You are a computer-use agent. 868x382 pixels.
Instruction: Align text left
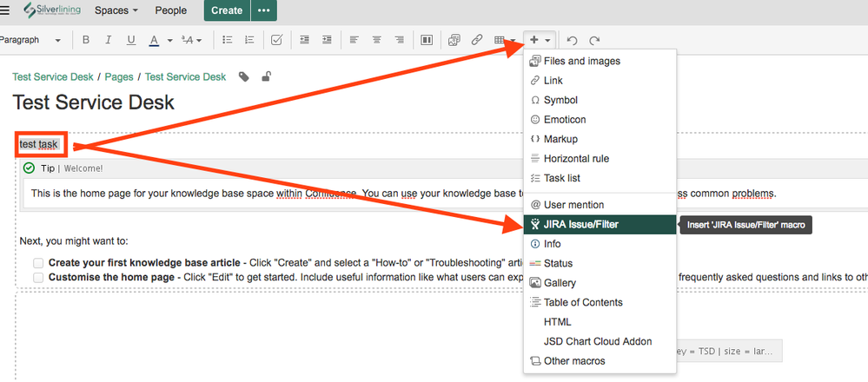[354, 40]
